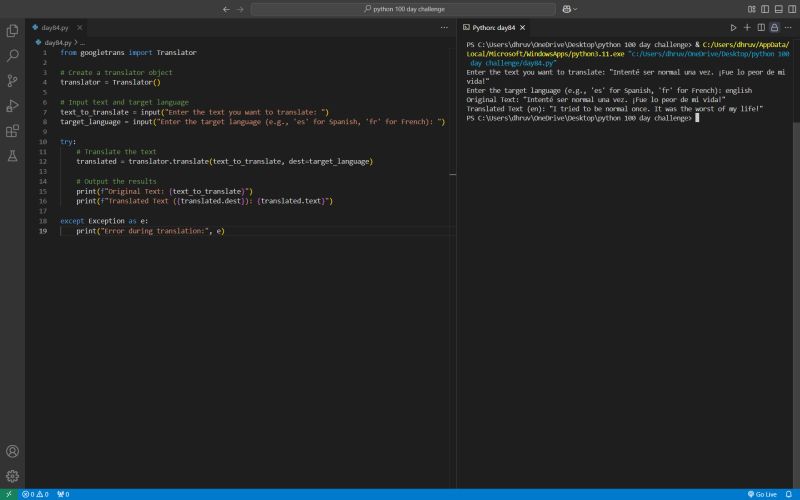Open the Customize Layout icon
Screen dimensions: 800x500
pos(752,9)
